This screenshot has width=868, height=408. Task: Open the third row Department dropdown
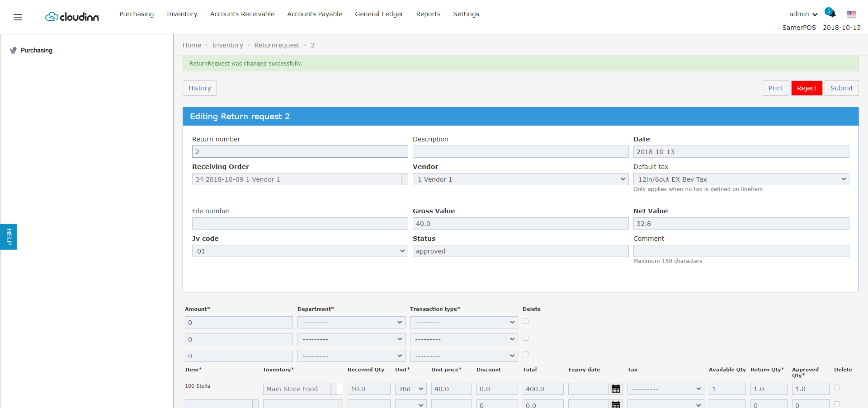[x=351, y=356]
